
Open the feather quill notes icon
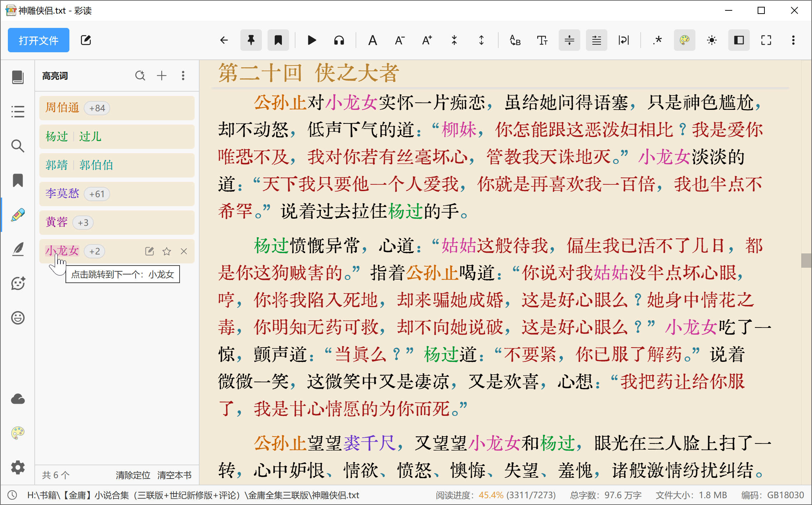[18, 249]
